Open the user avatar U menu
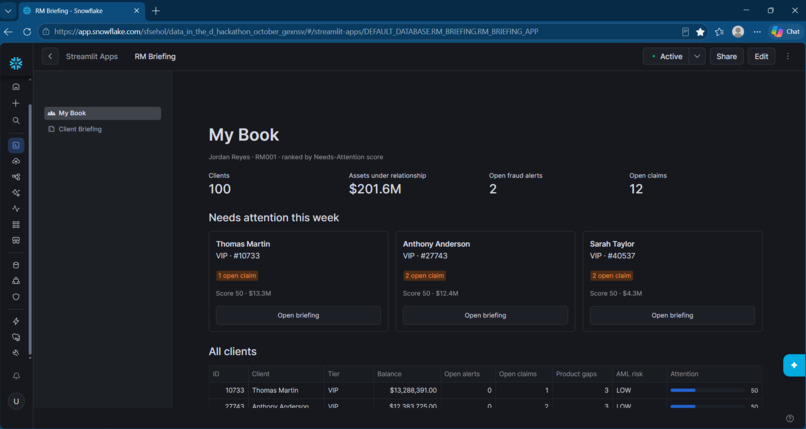 pos(16,401)
